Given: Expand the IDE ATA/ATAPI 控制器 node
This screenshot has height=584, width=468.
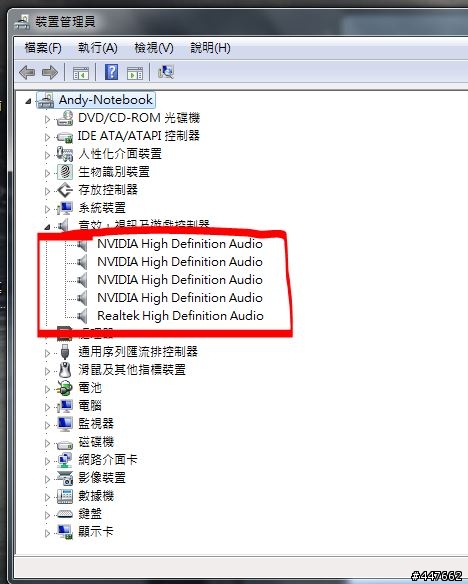Looking at the screenshot, I should tap(47, 137).
